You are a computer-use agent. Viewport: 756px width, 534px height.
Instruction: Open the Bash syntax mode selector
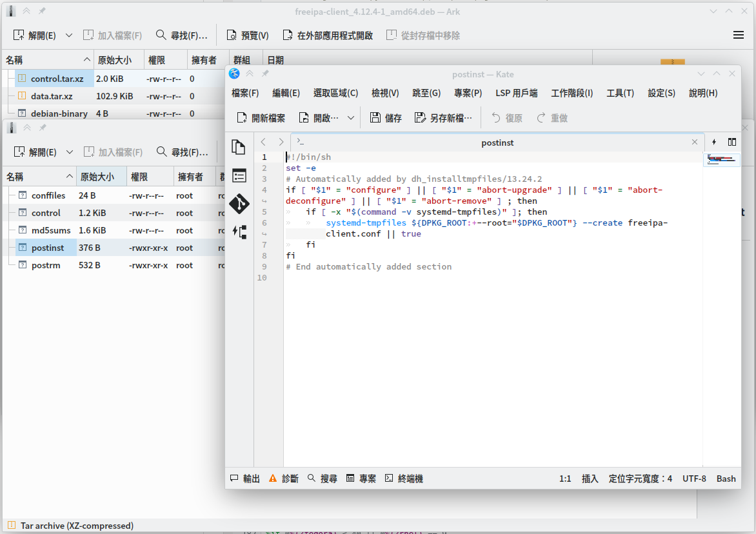(726, 479)
